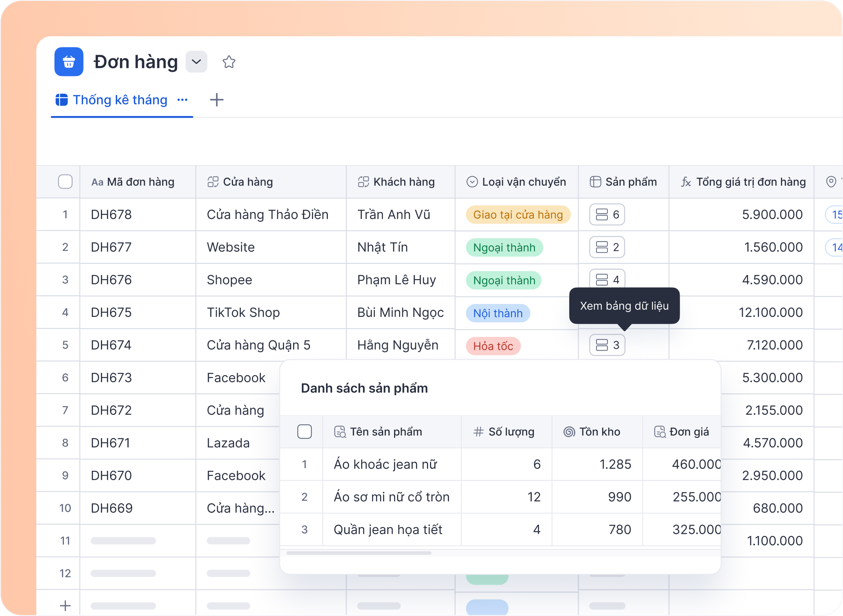Open customer Trần Anh Vũ record
843x616 pixels.
point(394,215)
